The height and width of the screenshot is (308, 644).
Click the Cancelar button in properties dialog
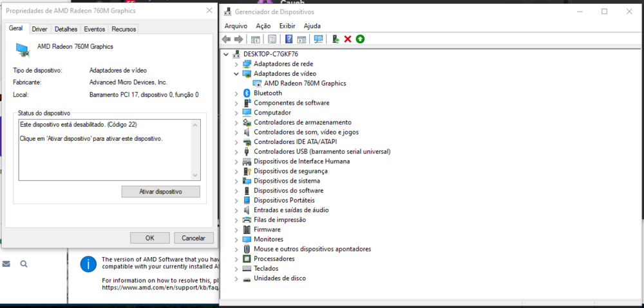193,238
